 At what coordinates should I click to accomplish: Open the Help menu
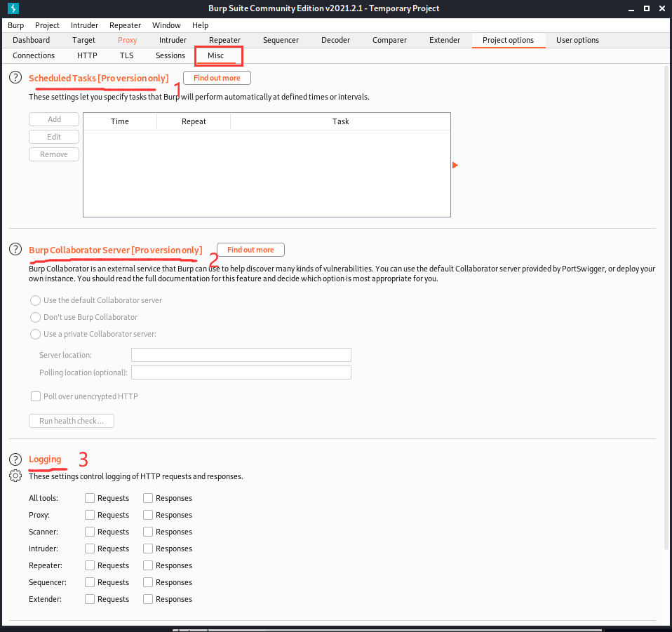pos(200,25)
